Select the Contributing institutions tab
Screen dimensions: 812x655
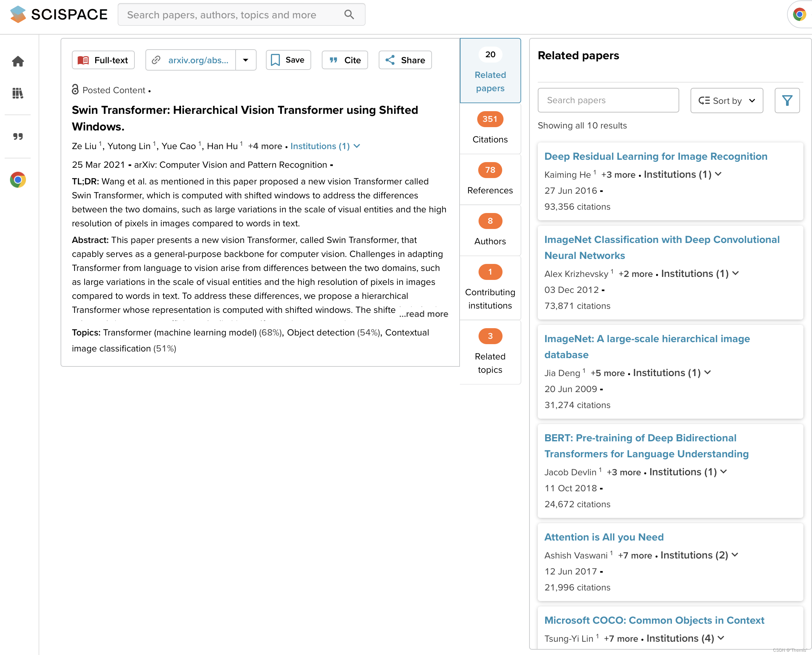point(490,288)
